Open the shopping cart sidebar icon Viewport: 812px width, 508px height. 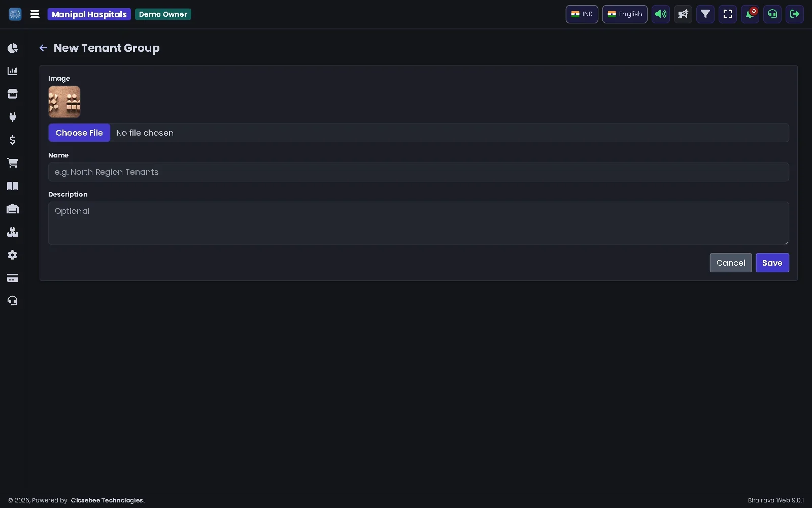click(13, 163)
